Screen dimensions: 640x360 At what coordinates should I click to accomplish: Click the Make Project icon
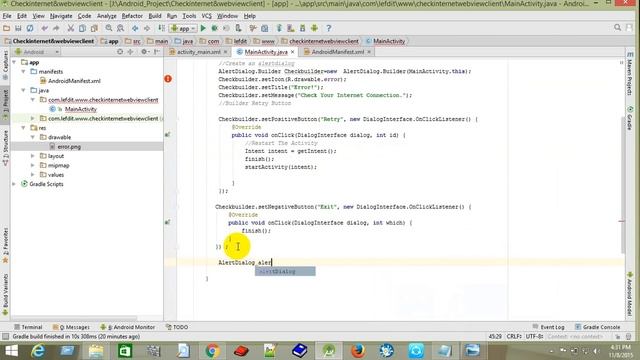[162, 28]
